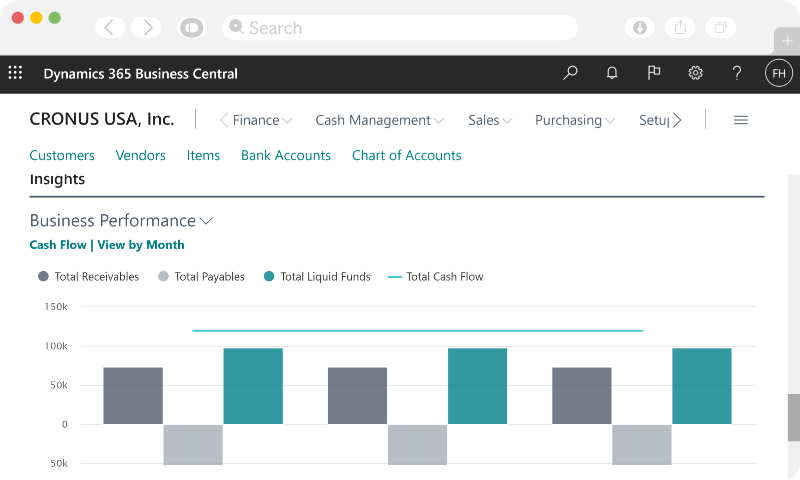Image resolution: width=800 pixels, height=480 pixels.
Task: Toggle Total Receivables legend series
Action: pyautogui.click(x=88, y=276)
